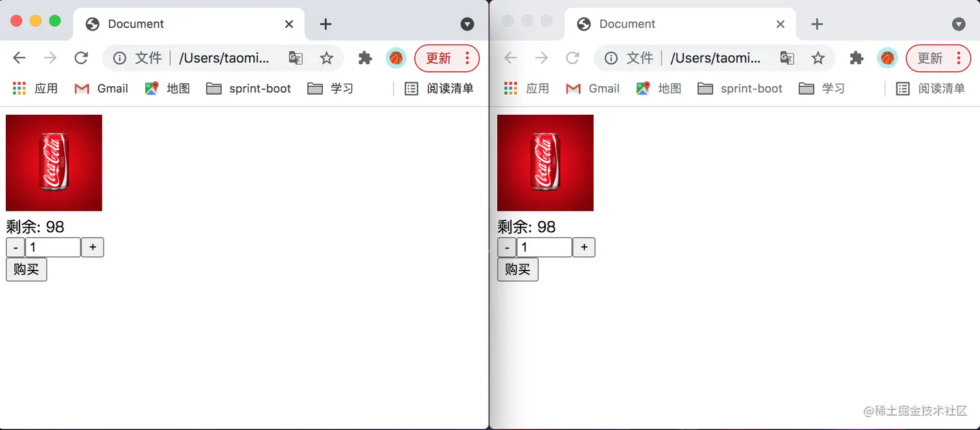
Task: Open three-dot menu in right window
Action: pos(959,58)
